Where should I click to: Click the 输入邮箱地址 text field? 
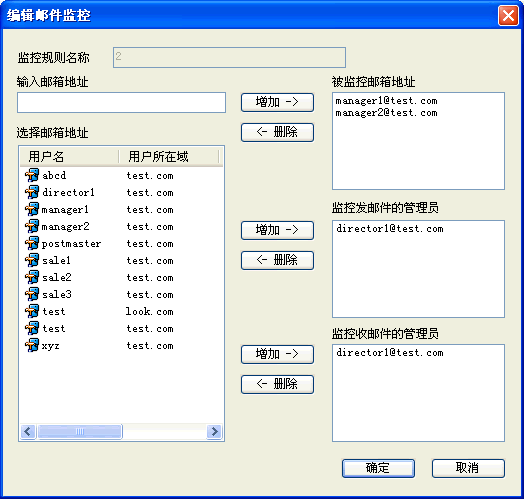tap(121, 103)
